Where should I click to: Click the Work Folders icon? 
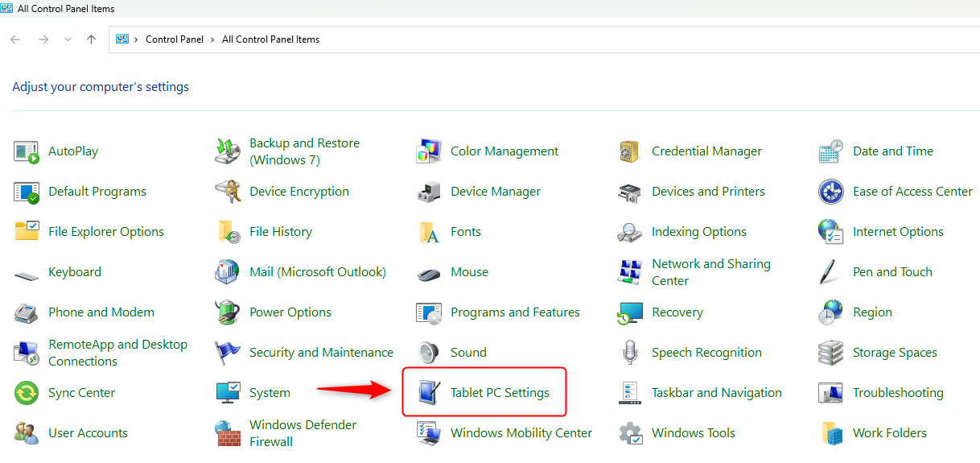pos(831,433)
